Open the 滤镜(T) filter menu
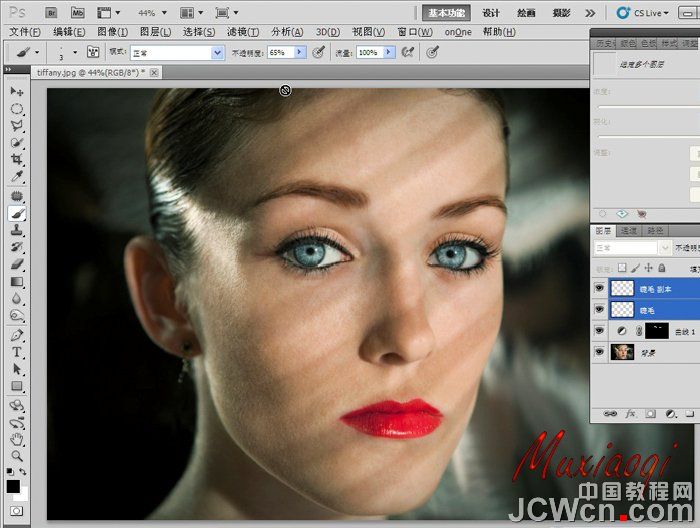The image size is (700, 528). [242, 32]
